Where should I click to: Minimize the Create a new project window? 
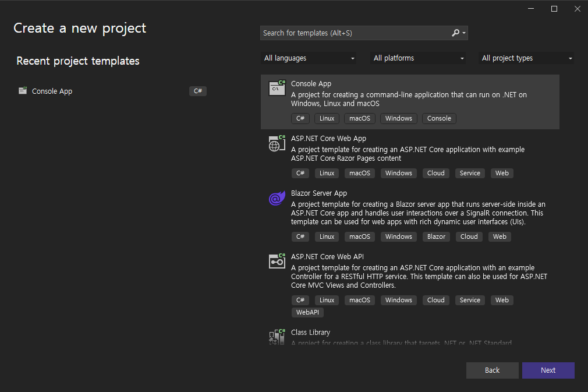click(531, 9)
